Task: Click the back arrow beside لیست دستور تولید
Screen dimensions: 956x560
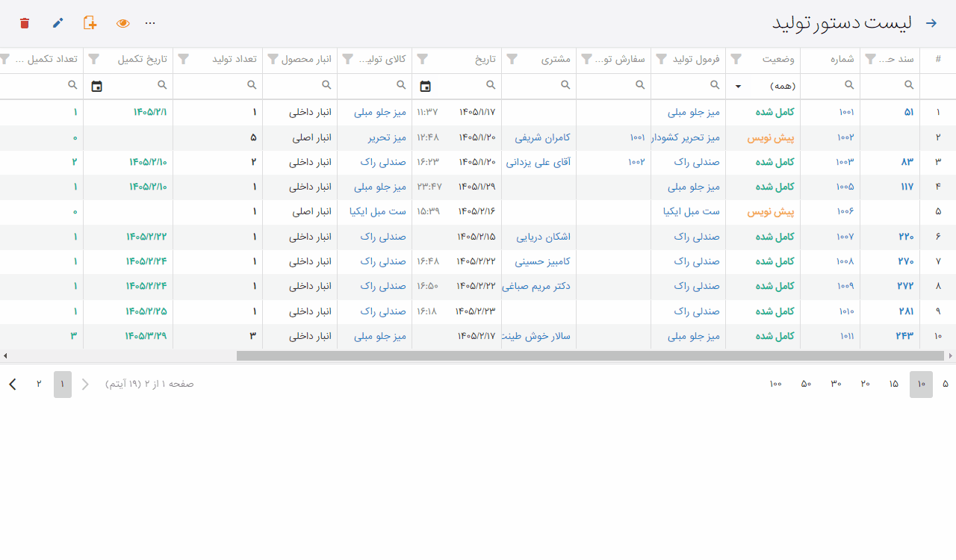Action: click(x=931, y=23)
